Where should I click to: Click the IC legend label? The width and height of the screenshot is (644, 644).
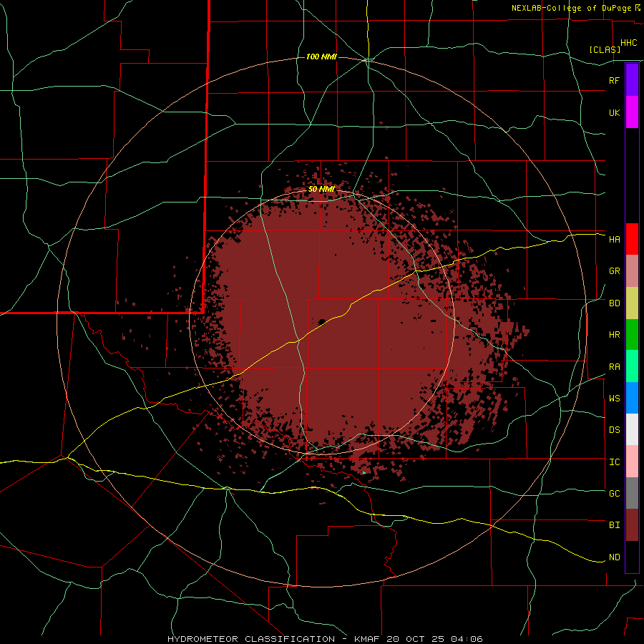point(615,462)
